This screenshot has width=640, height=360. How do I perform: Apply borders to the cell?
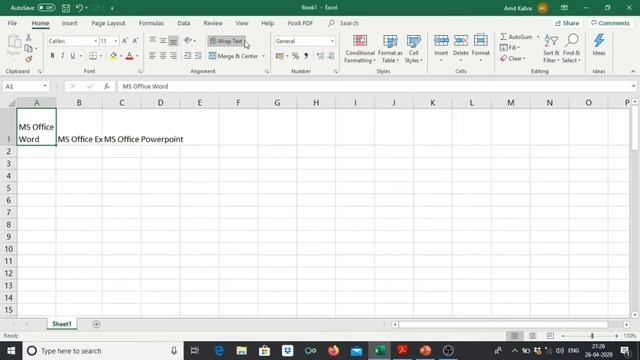point(93,56)
